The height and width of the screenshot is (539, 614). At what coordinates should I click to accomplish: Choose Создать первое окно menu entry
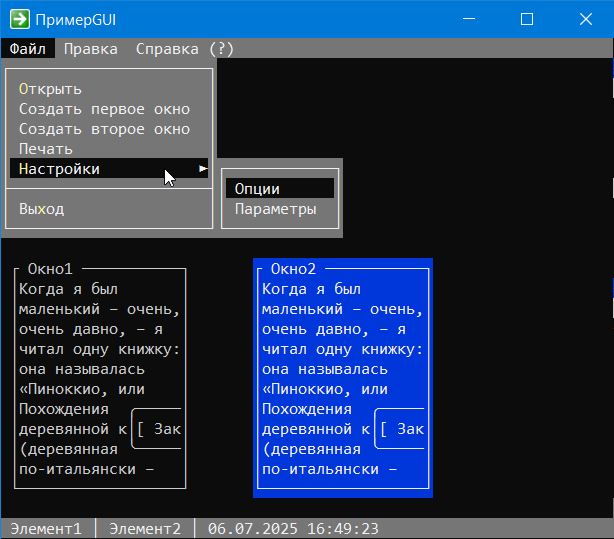point(104,109)
